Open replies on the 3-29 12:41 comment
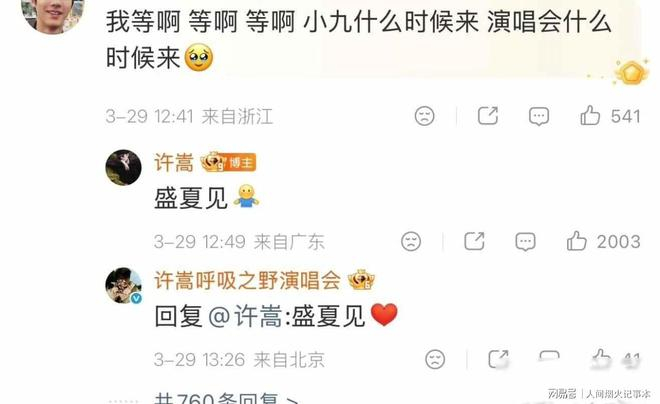 [x=539, y=116]
